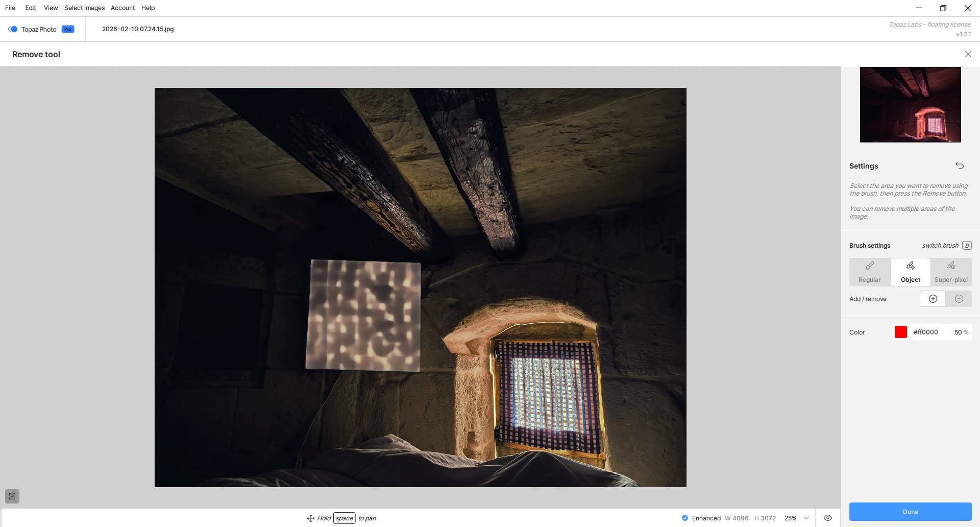
Task: Select the Super-pixel brush
Action: coord(951,272)
